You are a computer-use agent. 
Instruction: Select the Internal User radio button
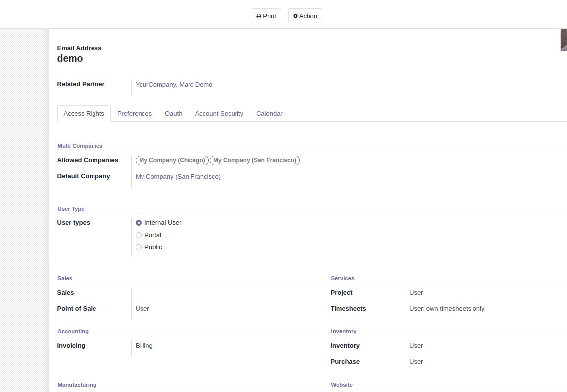coord(139,223)
